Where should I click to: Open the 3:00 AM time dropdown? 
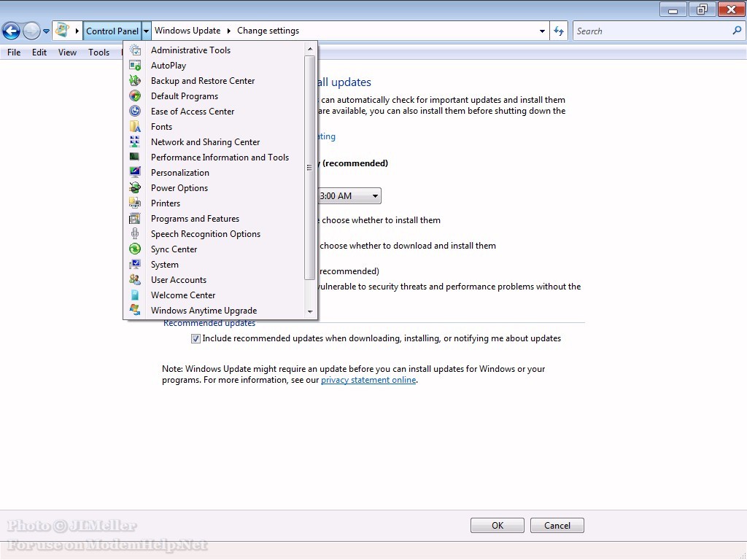[x=349, y=195]
